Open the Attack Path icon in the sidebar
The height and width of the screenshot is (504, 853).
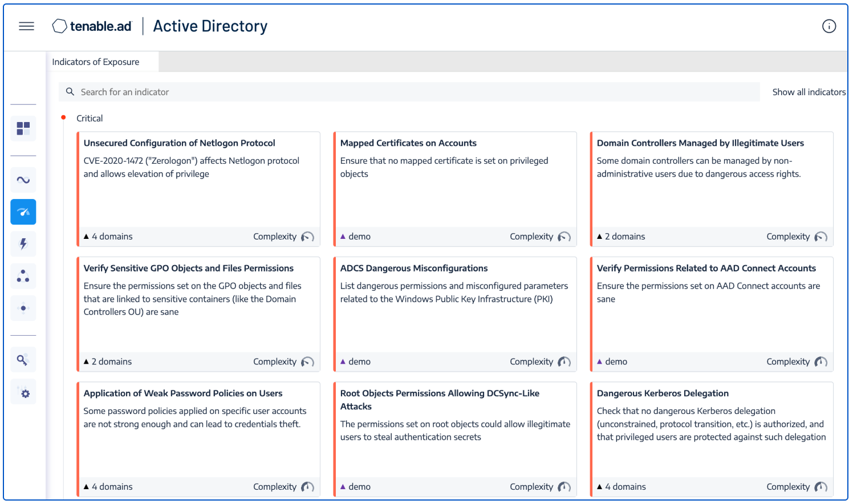point(23,308)
